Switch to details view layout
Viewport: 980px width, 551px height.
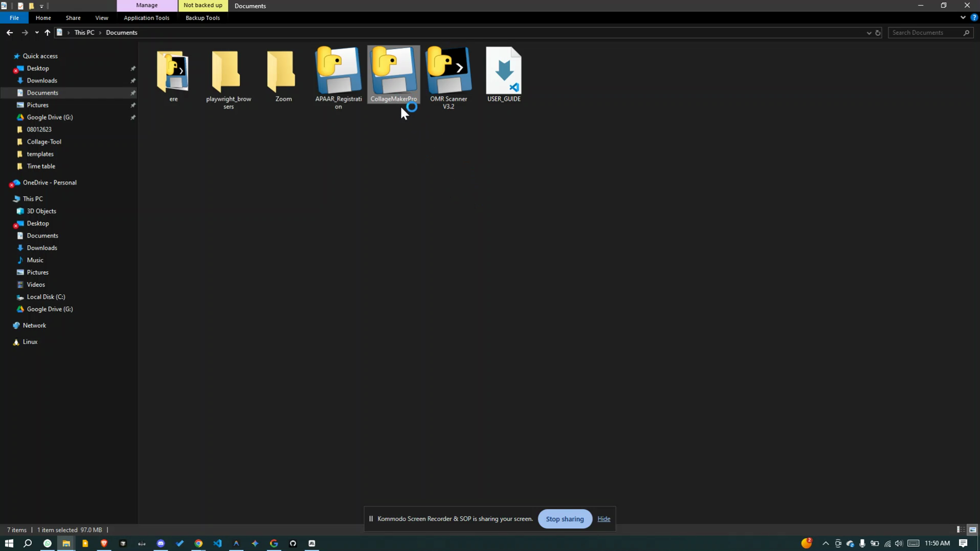tap(961, 530)
